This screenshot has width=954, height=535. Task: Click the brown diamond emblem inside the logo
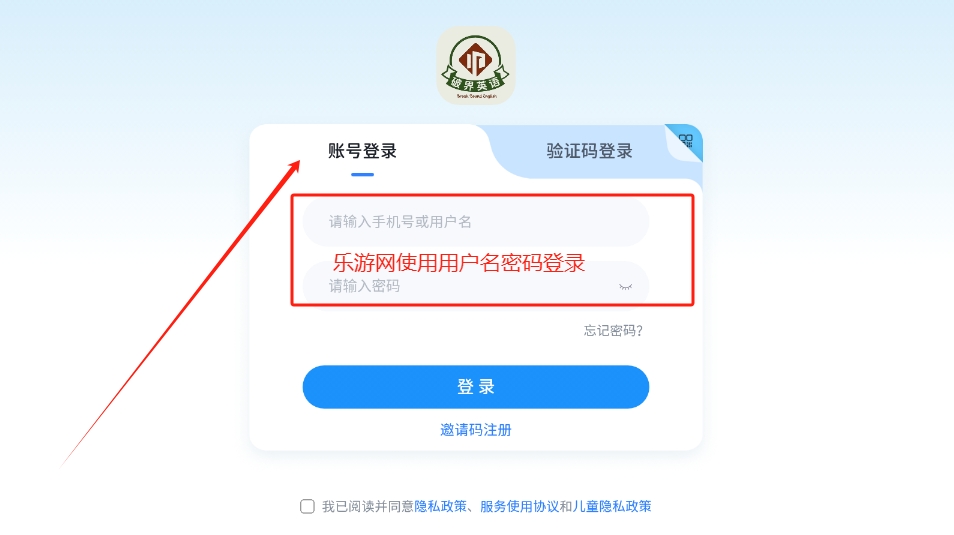pyautogui.click(x=476, y=60)
